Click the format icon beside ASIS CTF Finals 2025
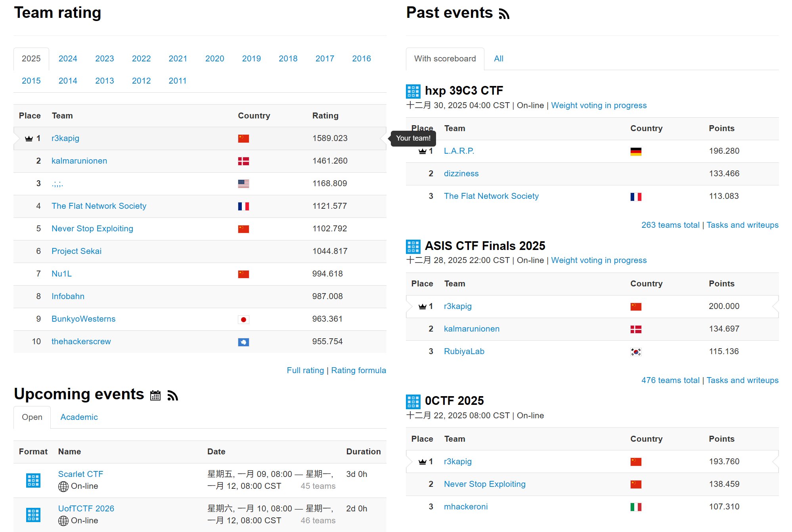Image resolution: width=792 pixels, height=532 pixels. point(413,246)
